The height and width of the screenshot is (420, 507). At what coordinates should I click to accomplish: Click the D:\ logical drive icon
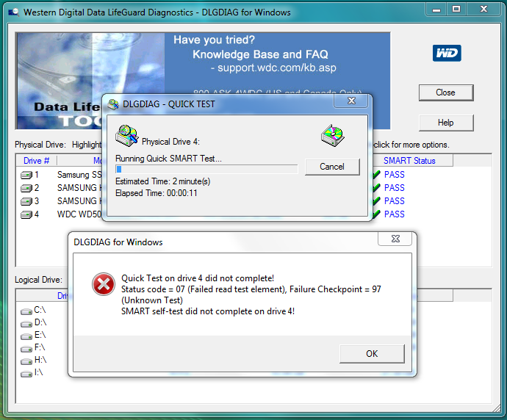(26, 324)
